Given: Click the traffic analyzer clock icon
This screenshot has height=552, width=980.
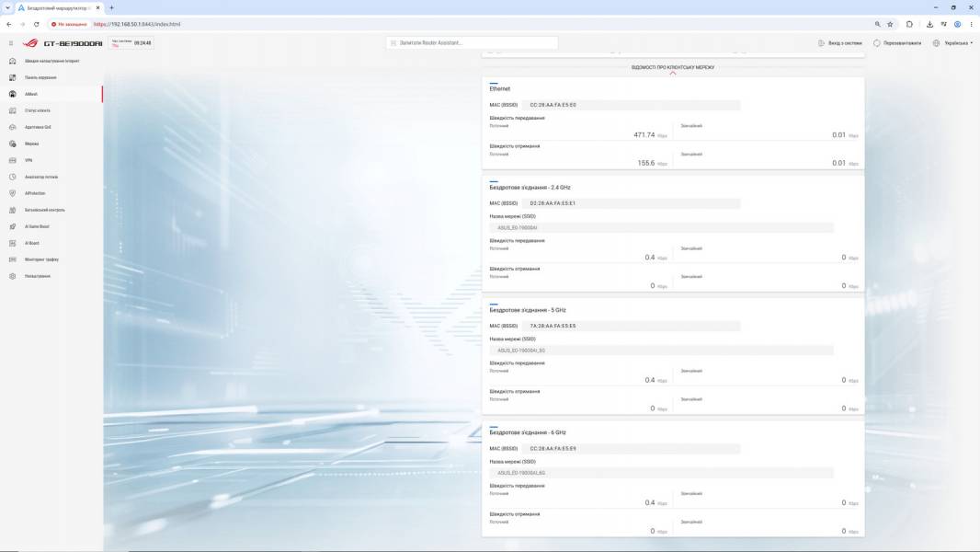Looking at the screenshot, I should point(13,177).
